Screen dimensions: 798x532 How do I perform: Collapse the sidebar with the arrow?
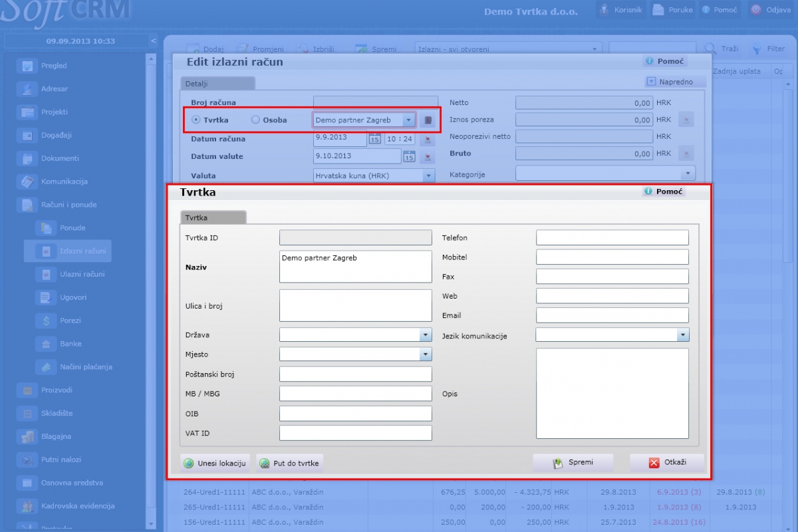click(x=154, y=41)
